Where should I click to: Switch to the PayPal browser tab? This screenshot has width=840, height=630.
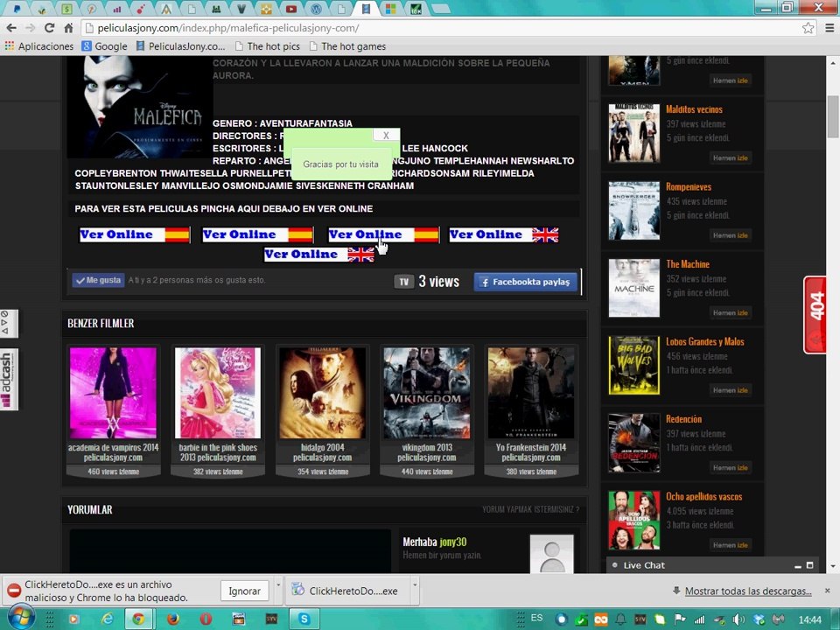(17, 9)
